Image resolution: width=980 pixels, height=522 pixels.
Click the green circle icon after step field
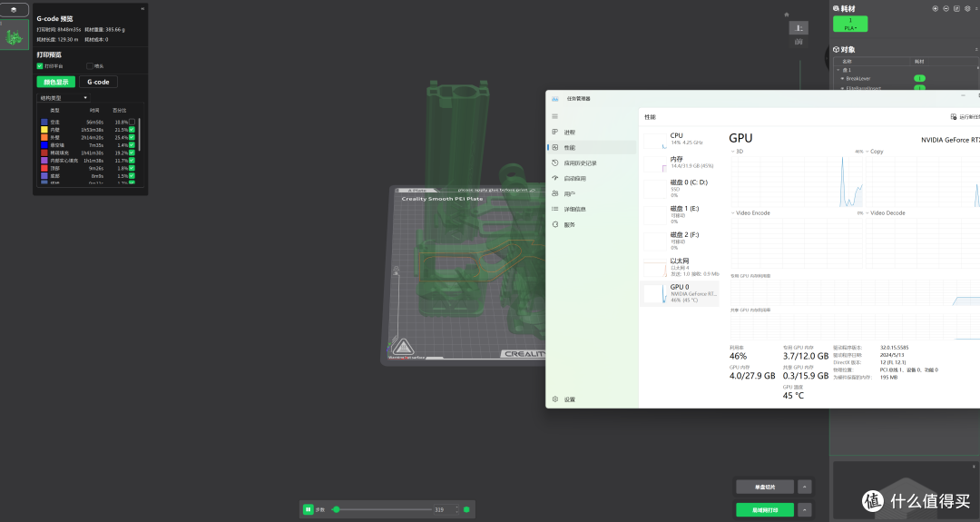[466, 509]
